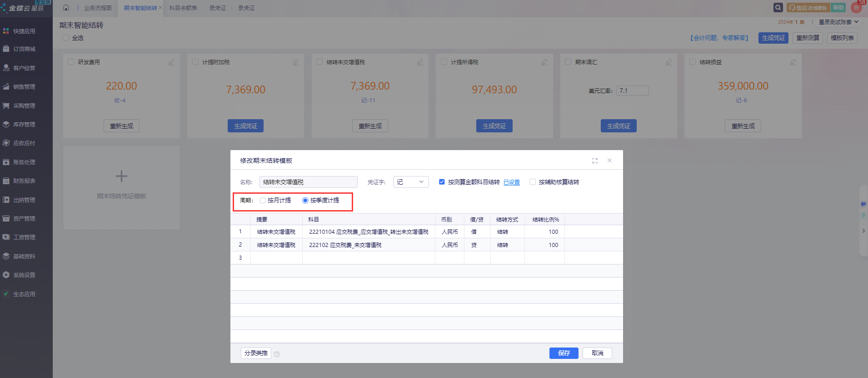This screenshot has height=378, width=868.
Task: Open the 模板列表 button
Action: (x=842, y=38)
